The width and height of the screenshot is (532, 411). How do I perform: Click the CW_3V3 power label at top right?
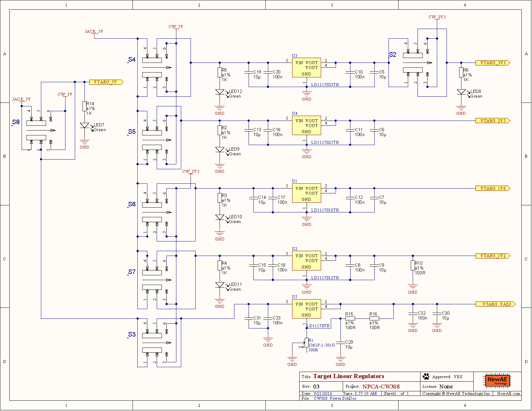tap(437, 17)
